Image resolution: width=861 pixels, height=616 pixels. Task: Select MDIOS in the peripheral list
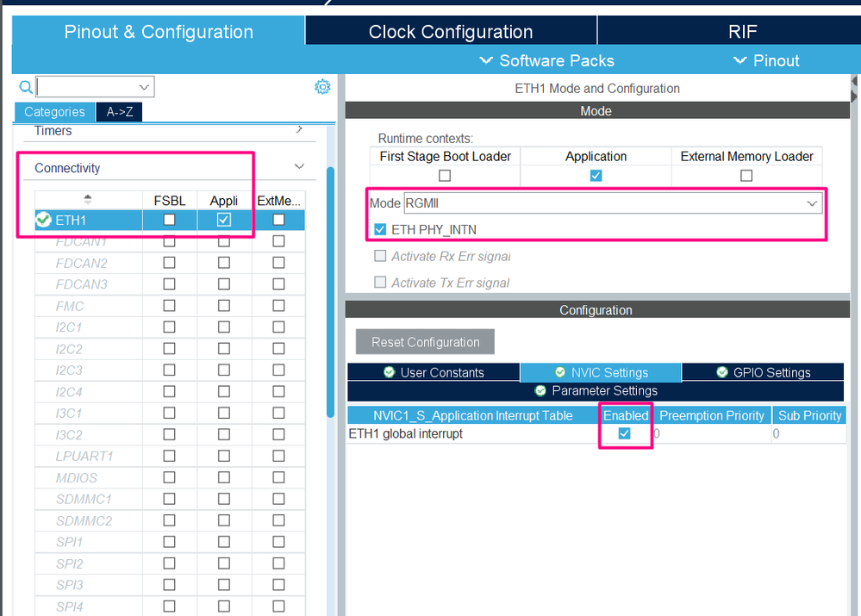[x=77, y=477]
